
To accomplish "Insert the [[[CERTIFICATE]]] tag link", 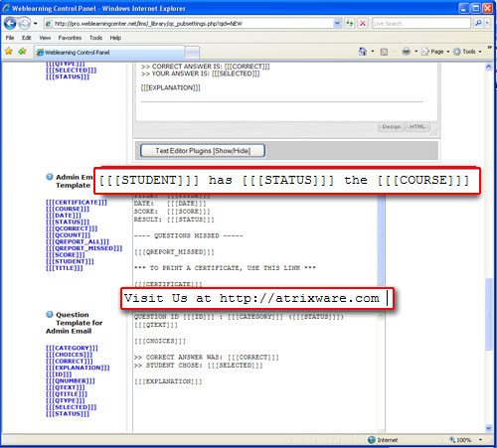I will tap(77, 202).
